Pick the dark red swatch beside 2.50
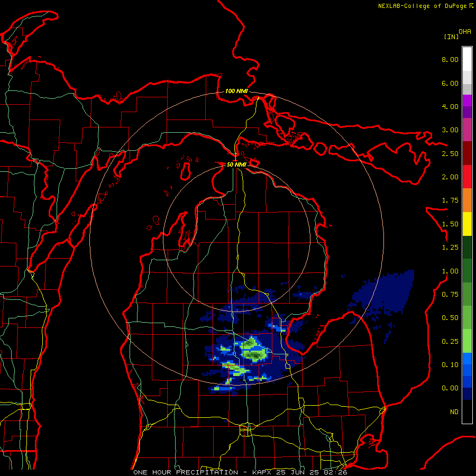Viewport: 476px width, 476px height. (467, 153)
